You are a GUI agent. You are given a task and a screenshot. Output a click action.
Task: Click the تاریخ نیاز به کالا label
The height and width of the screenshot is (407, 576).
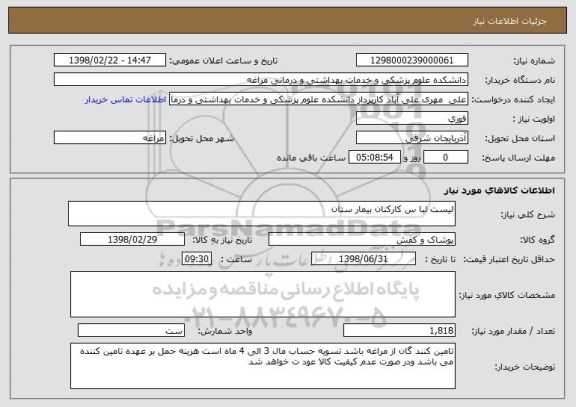(x=222, y=240)
